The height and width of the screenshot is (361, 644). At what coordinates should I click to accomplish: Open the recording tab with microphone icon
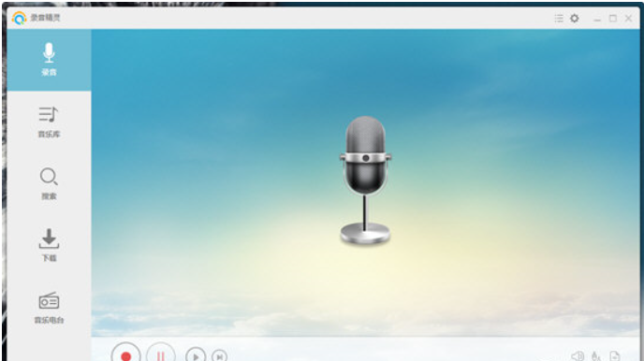point(49,60)
